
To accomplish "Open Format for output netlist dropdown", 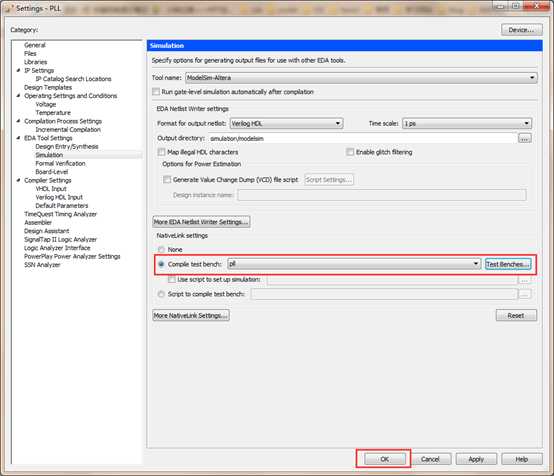I will [x=286, y=123].
